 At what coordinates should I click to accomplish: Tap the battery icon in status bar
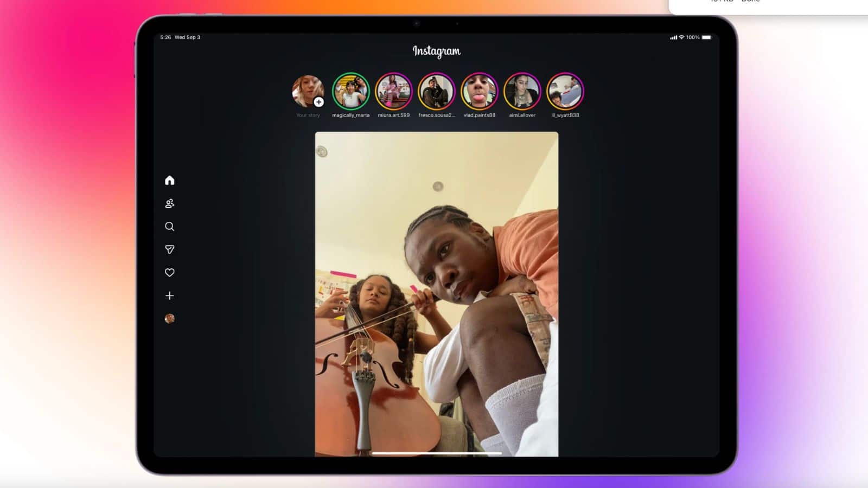(706, 37)
